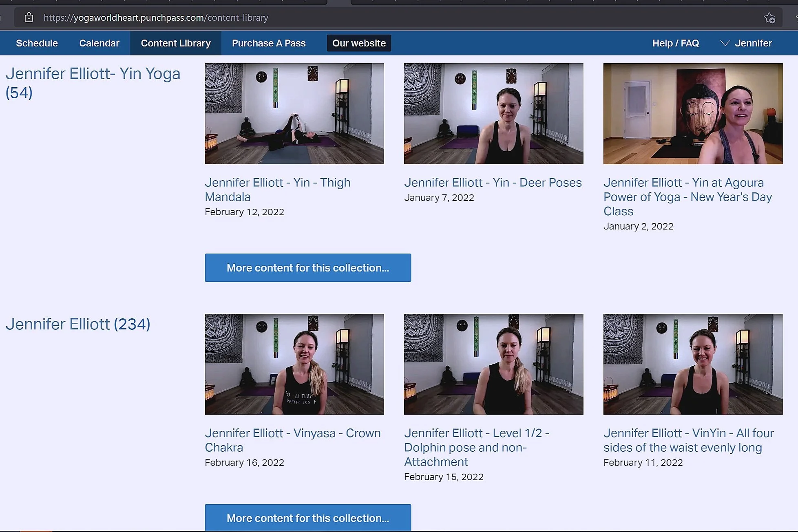Open the Calendar menu item

point(99,43)
